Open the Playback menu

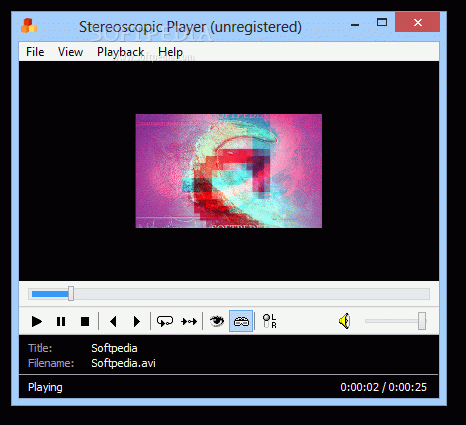120,52
